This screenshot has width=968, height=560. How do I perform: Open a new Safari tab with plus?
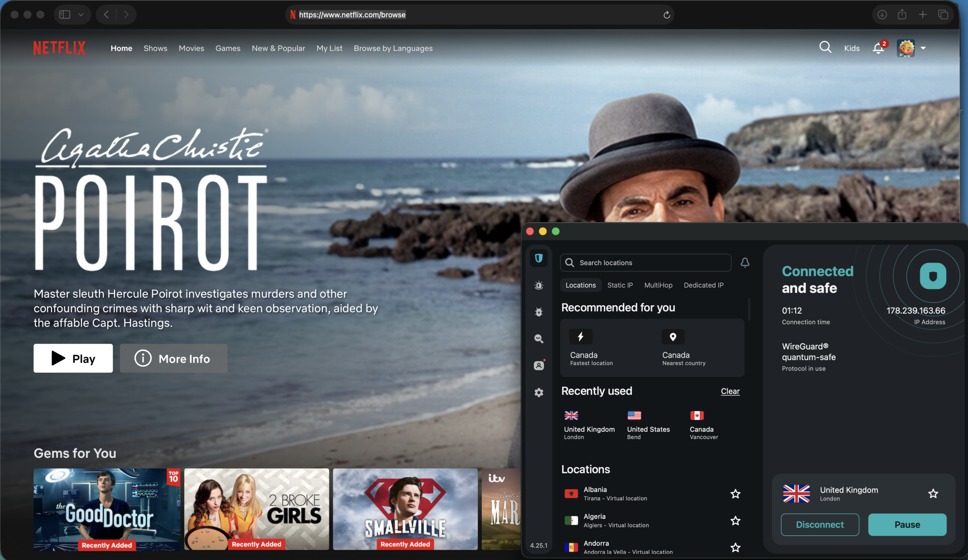point(923,15)
